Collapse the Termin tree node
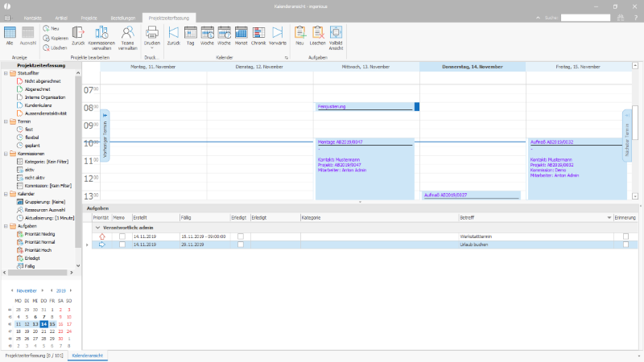This screenshot has height=362, width=644. [6, 121]
